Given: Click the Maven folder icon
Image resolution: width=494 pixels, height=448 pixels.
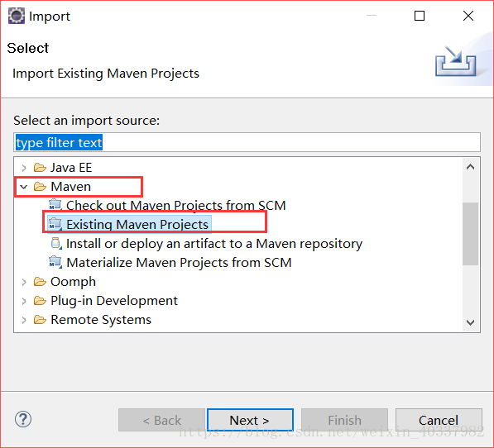Looking at the screenshot, I should coord(40,187).
